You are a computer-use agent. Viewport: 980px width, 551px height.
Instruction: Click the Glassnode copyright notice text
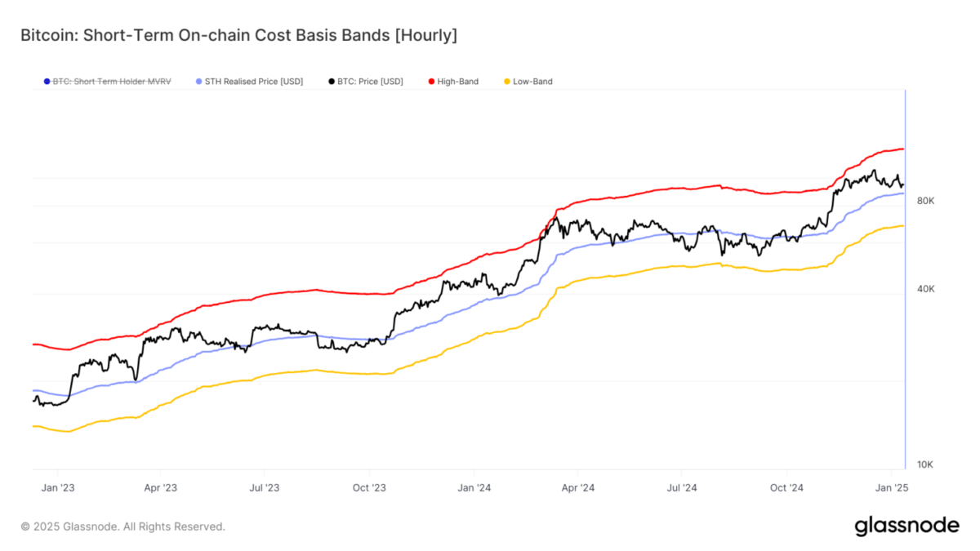click(x=122, y=527)
